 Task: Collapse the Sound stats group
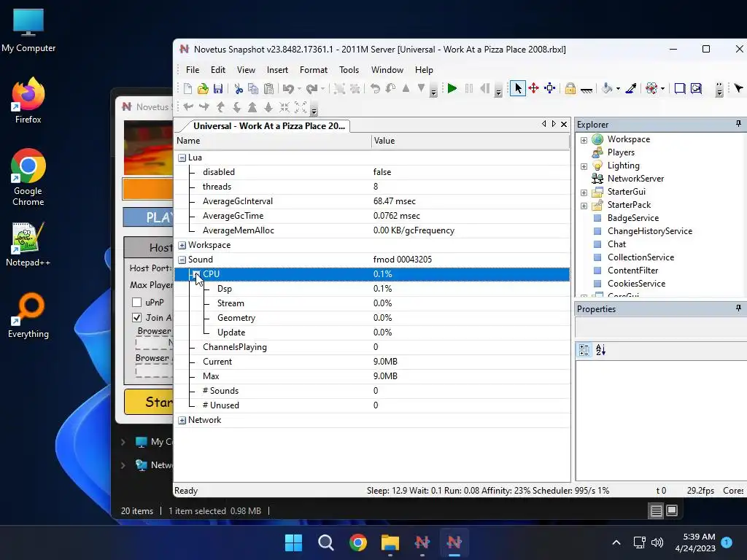182,260
